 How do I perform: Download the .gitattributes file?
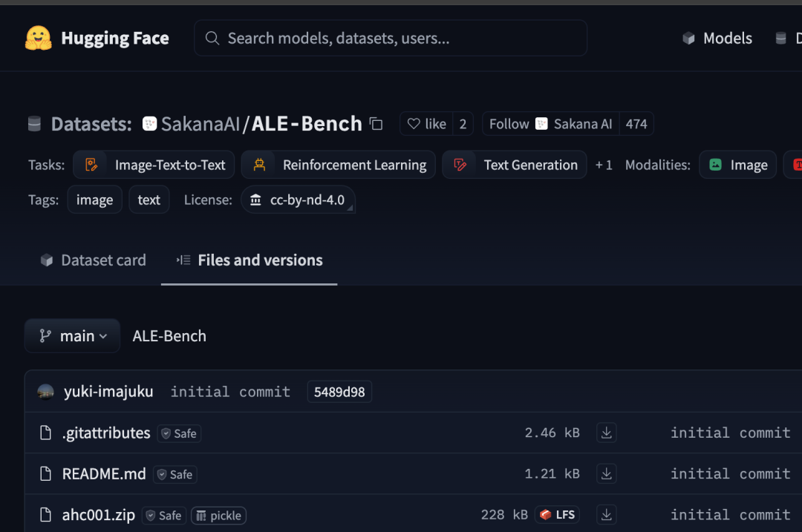click(606, 433)
